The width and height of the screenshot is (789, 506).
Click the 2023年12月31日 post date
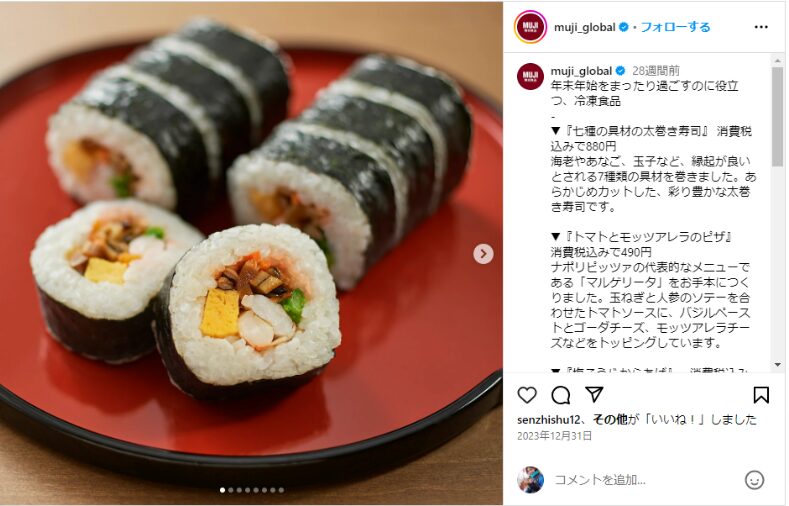[x=555, y=436]
